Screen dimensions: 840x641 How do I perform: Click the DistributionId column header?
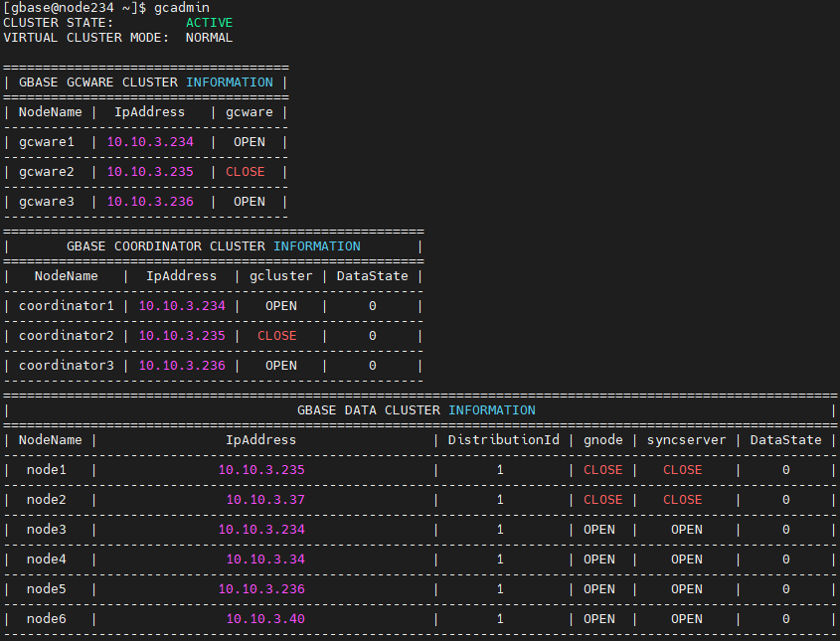504,440
